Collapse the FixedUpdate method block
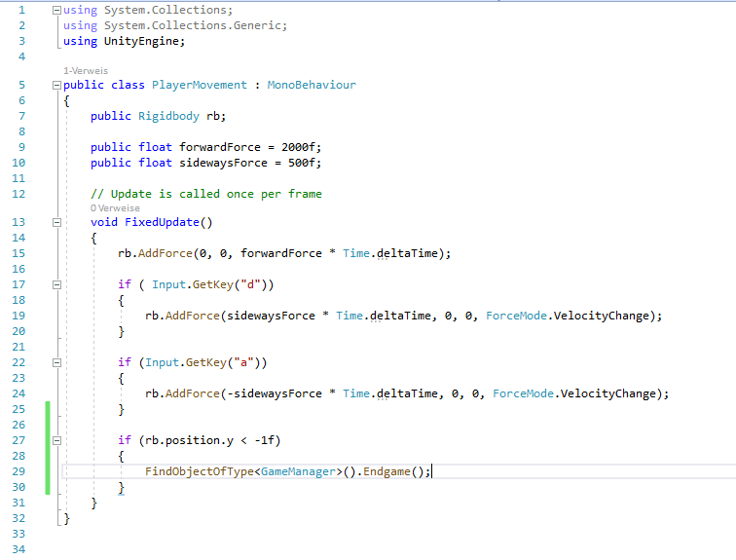736x560 pixels. pyautogui.click(x=56, y=222)
